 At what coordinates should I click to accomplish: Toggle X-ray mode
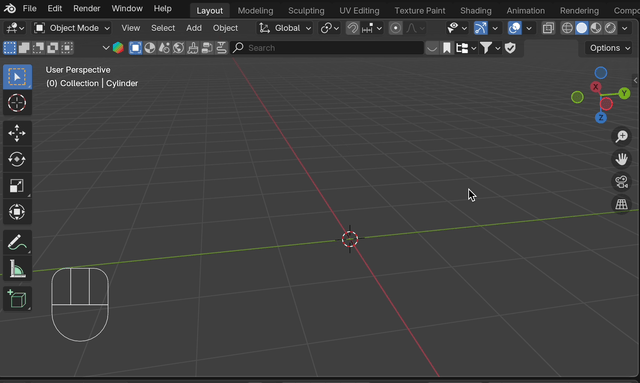(548, 28)
